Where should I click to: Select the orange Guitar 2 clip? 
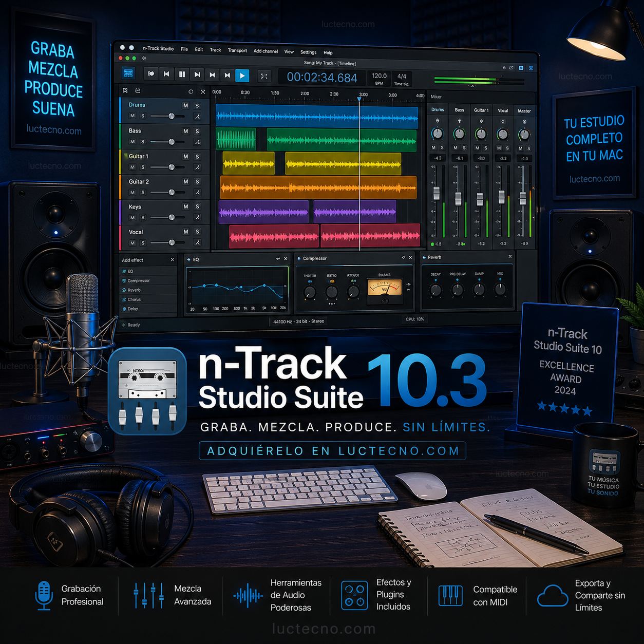pyautogui.click(x=318, y=187)
